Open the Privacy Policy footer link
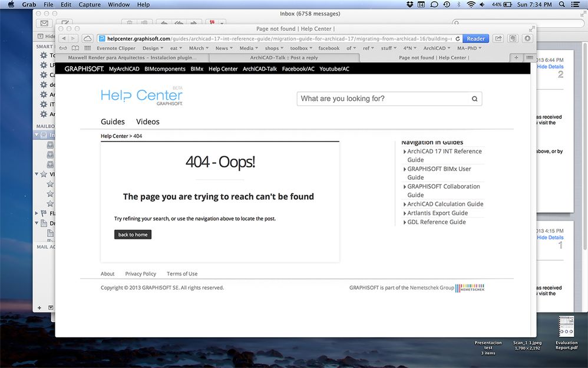 tap(141, 274)
